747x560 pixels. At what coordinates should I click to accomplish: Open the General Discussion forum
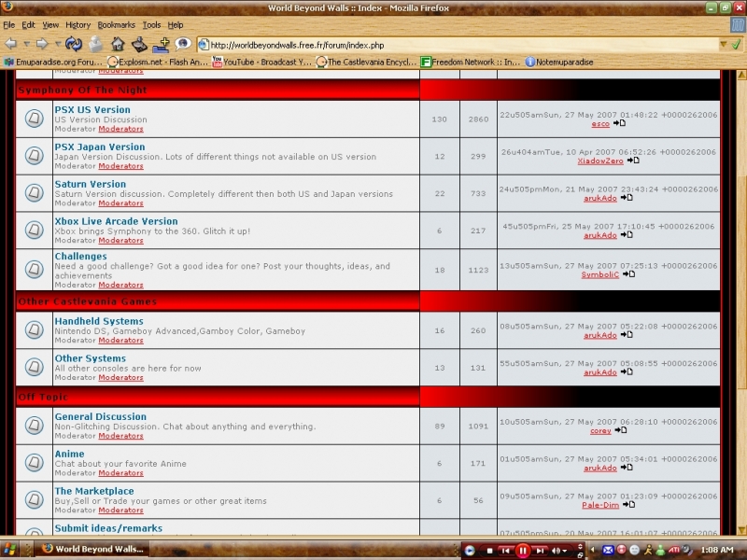point(101,416)
